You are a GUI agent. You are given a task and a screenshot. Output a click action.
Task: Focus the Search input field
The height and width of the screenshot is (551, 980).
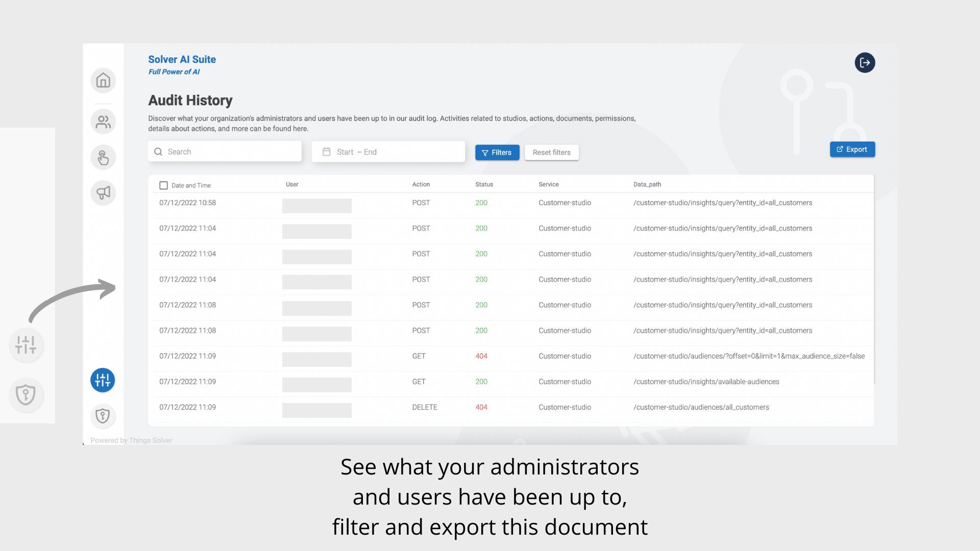pos(225,152)
